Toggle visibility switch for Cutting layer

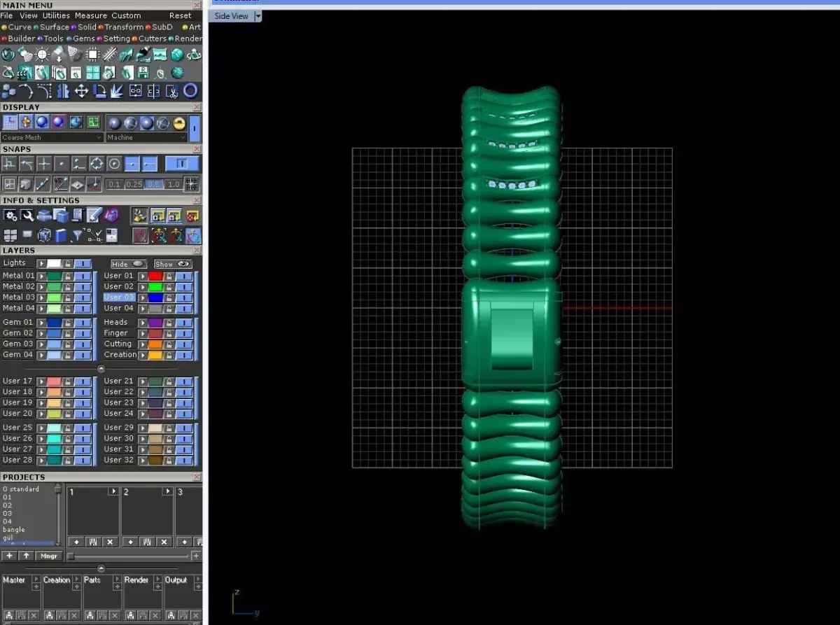pos(184,344)
